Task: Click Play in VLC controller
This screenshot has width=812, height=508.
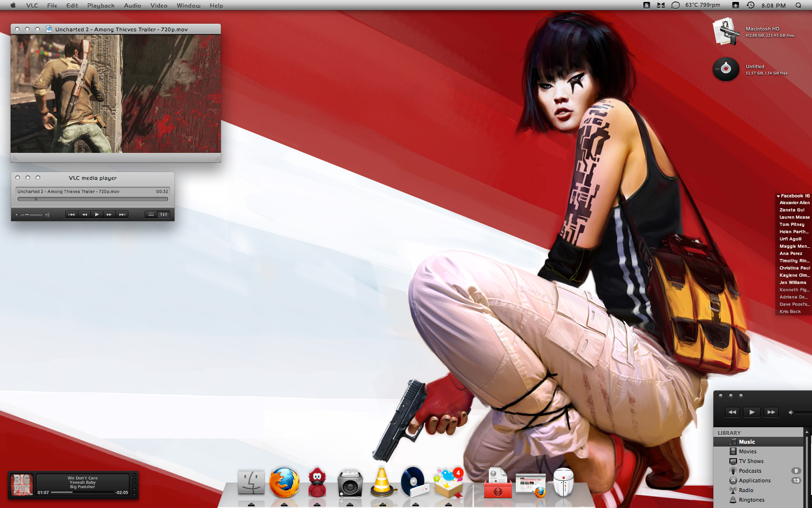Action: point(97,214)
